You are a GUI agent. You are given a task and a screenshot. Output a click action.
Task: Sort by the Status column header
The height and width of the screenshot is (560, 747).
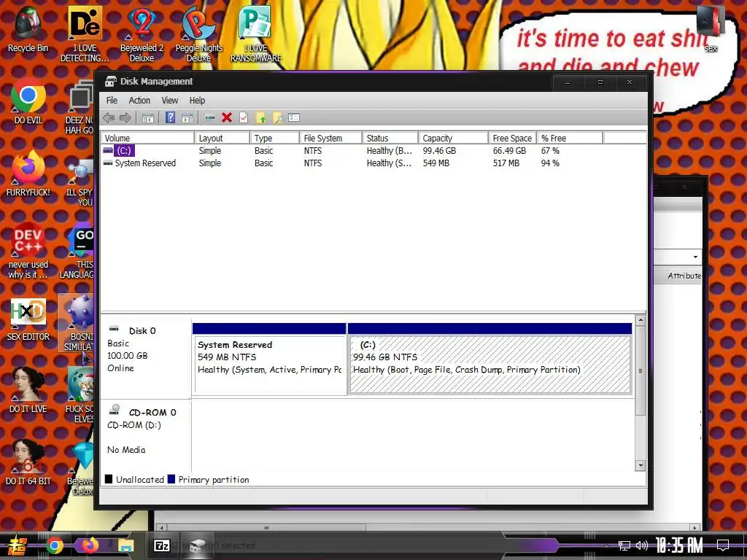(x=390, y=138)
